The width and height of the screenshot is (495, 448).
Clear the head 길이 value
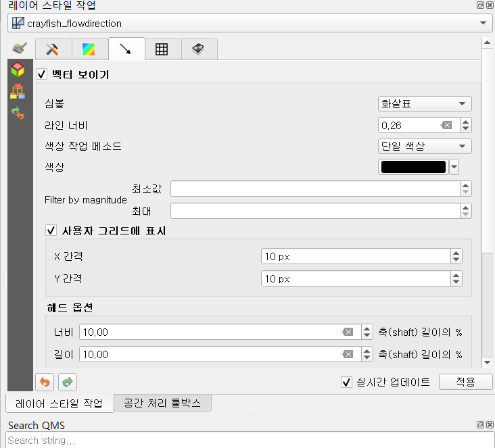point(348,354)
